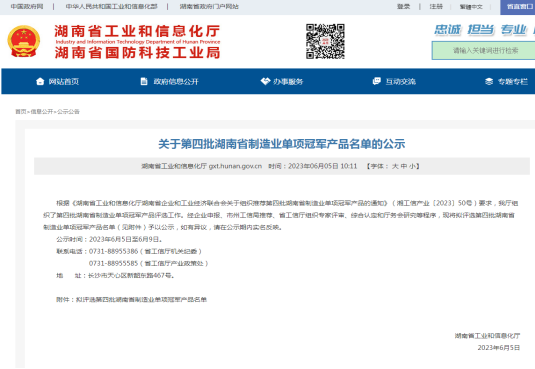535x369 pixels.
Task: Open attachment 拟评选第四批湖南省制造业单项冠军产品名单
Action: coord(141,300)
